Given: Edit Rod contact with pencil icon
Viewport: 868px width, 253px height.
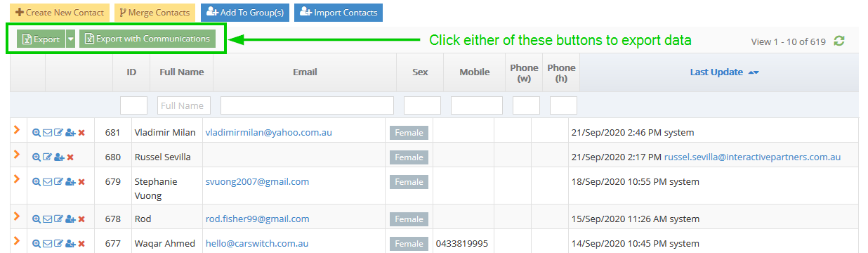Looking at the screenshot, I should [x=58, y=219].
